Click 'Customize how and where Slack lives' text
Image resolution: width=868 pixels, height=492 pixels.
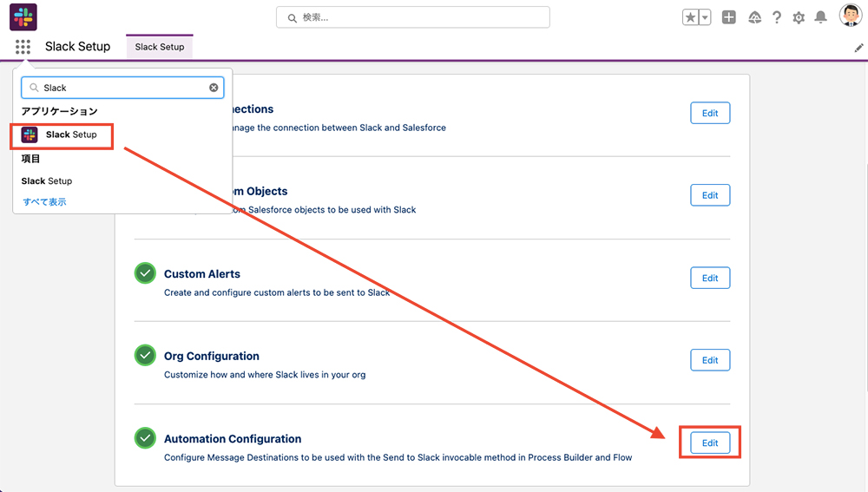coord(265,375)
